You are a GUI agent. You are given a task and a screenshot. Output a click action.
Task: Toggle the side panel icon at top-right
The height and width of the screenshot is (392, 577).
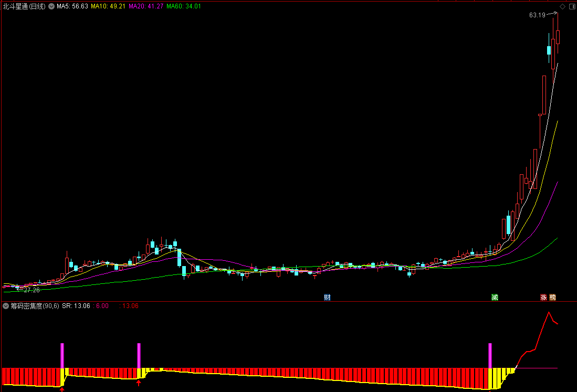[572, 7]
